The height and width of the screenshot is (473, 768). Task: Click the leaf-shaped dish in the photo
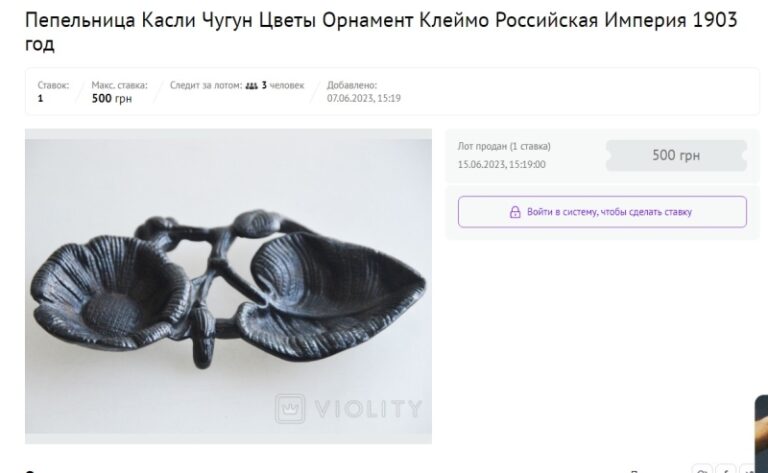[331, 290]
